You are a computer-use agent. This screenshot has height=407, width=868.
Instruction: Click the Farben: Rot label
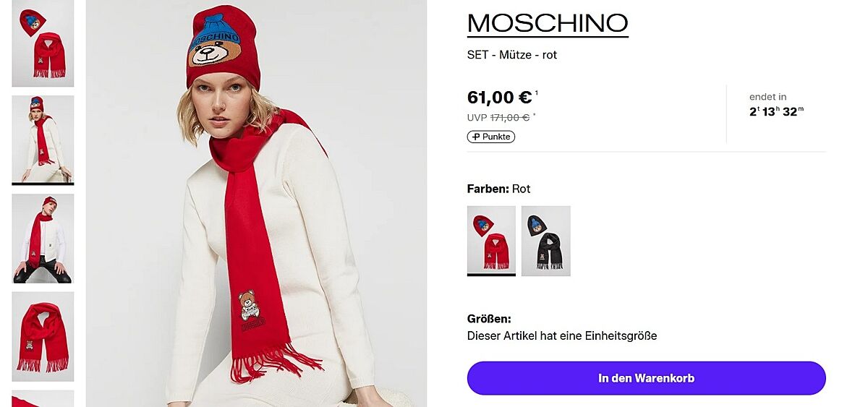click(x=498, y=189)
